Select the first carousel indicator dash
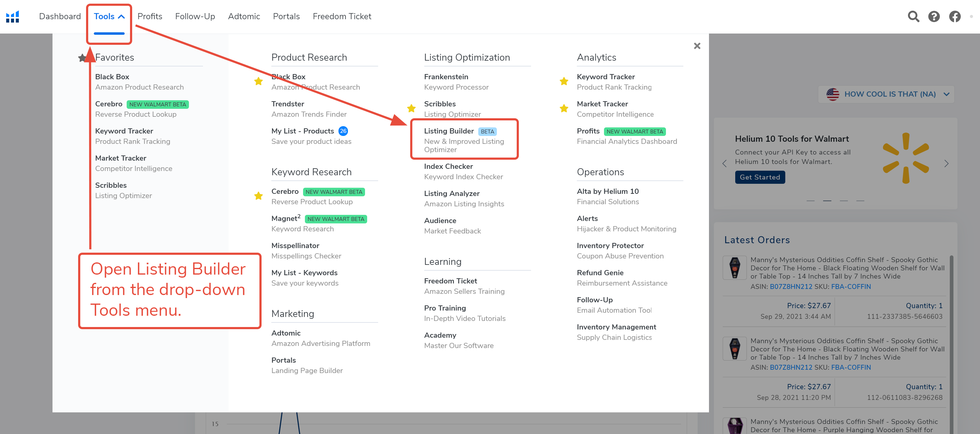This screenshot has height=434, width=980. [810, 201]
